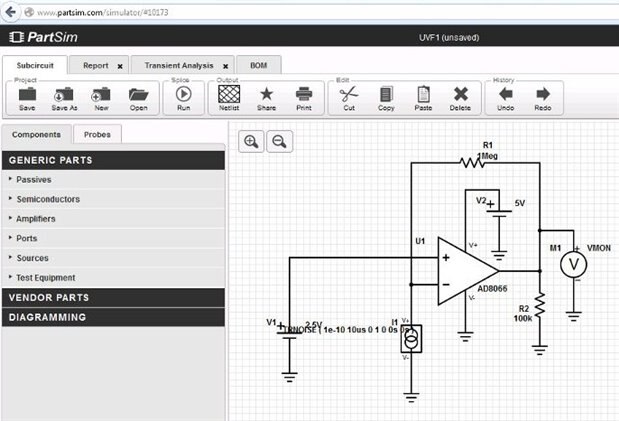Cut selection with scissors icon

click(348, 95)
